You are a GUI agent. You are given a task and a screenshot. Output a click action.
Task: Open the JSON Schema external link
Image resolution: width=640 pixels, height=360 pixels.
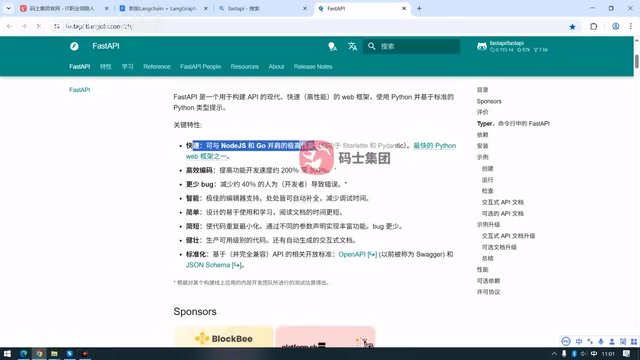pos(214,265)
